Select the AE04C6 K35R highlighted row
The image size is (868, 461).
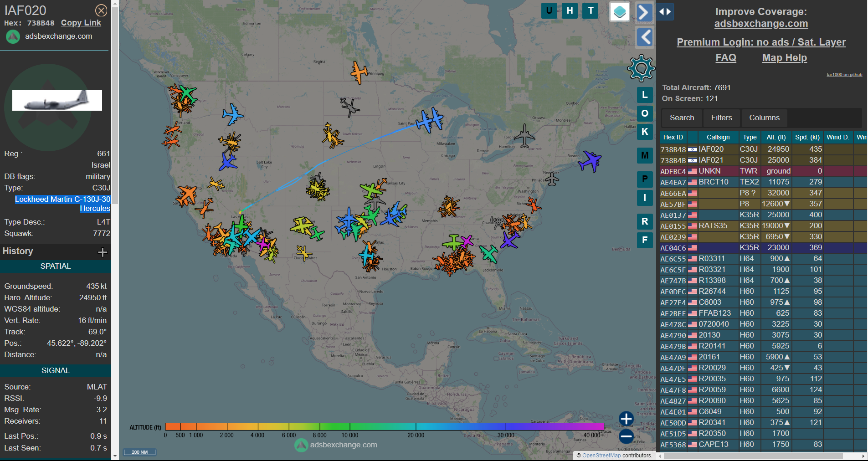coord(764,247)
